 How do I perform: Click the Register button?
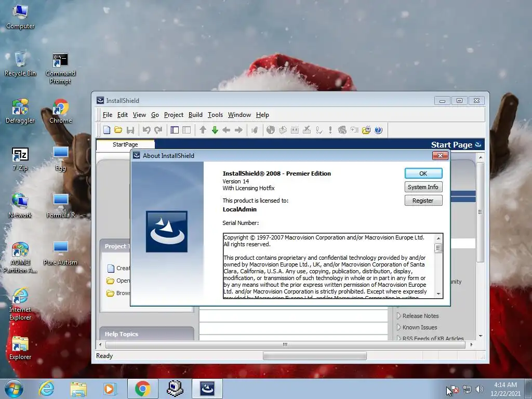[423, 201]
